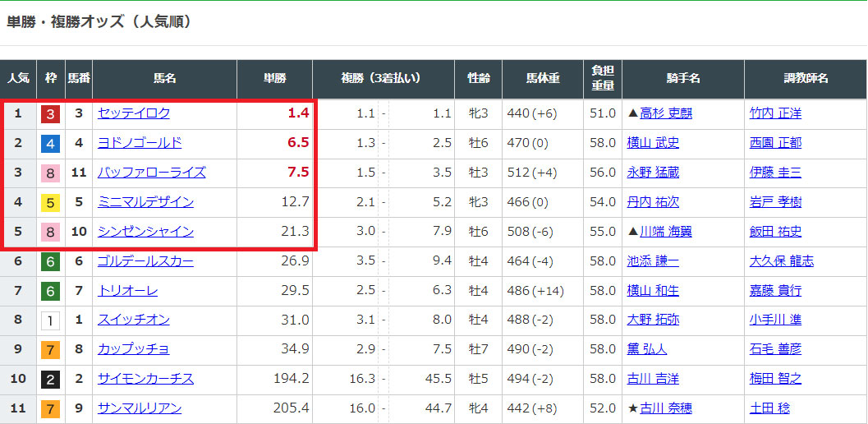Click the 単勝 column header
Viewport: 868px width, 424px height.
pos(275,79)
